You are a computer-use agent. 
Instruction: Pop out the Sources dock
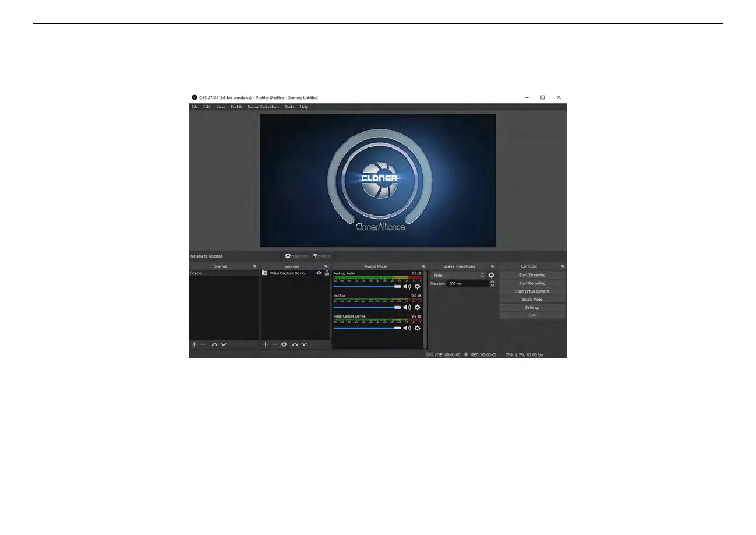[326, 266]
